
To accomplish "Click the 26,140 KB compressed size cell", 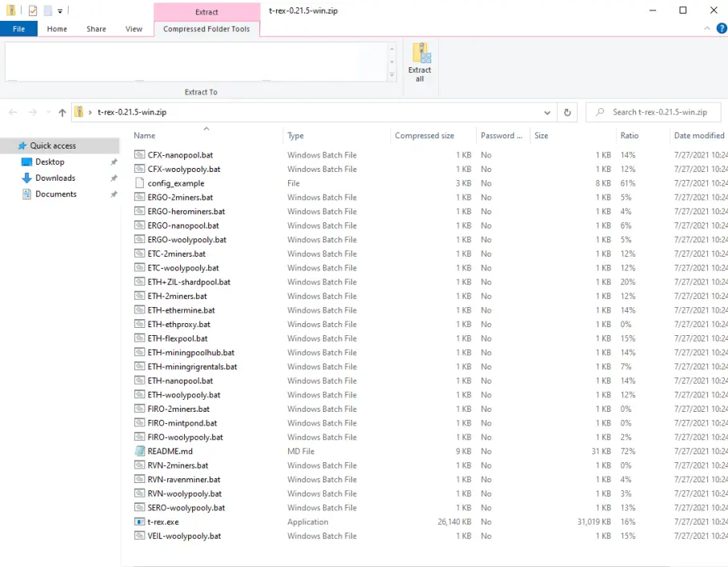I will pos(454,521).
